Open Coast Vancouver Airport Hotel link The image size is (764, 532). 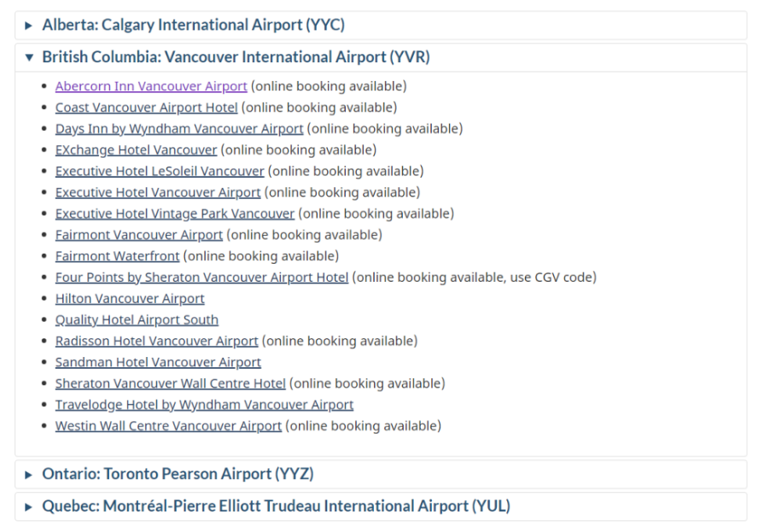[x=146, y=108]
